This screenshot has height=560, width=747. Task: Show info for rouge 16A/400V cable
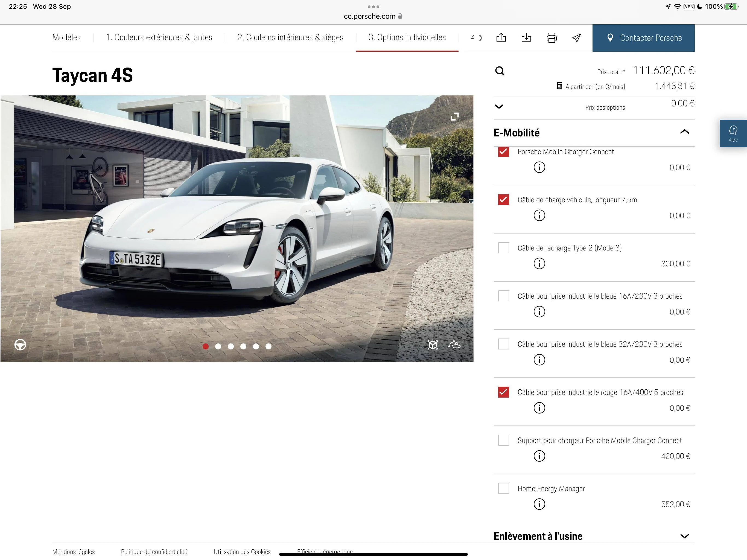point(539,408)
